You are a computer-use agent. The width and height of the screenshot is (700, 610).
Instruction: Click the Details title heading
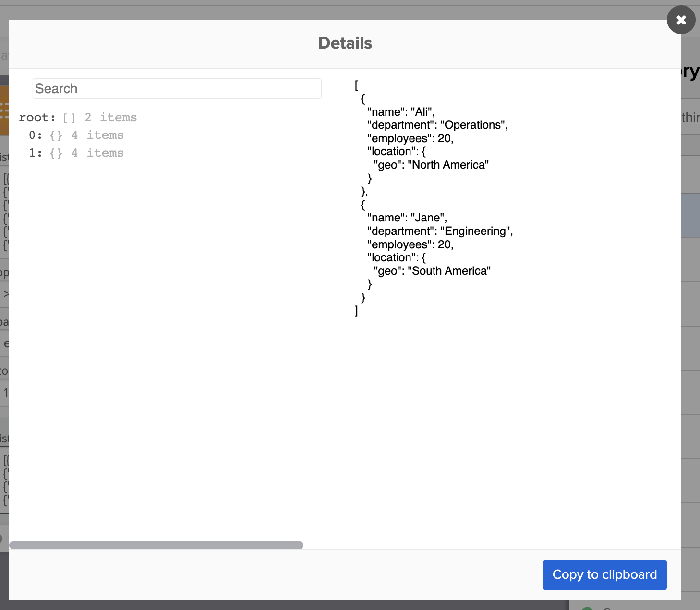point(345,43)
